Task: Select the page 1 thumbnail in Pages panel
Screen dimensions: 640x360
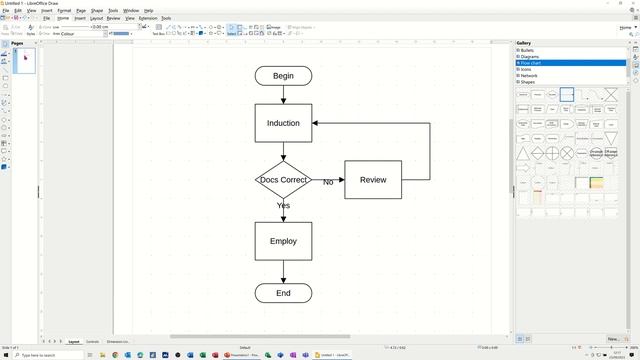Action: (24, 60)
